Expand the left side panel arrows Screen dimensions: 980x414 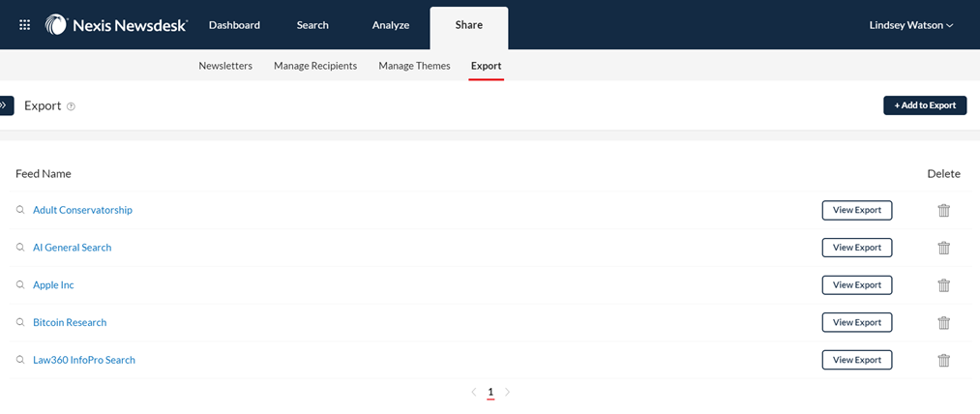coord(5,105)
